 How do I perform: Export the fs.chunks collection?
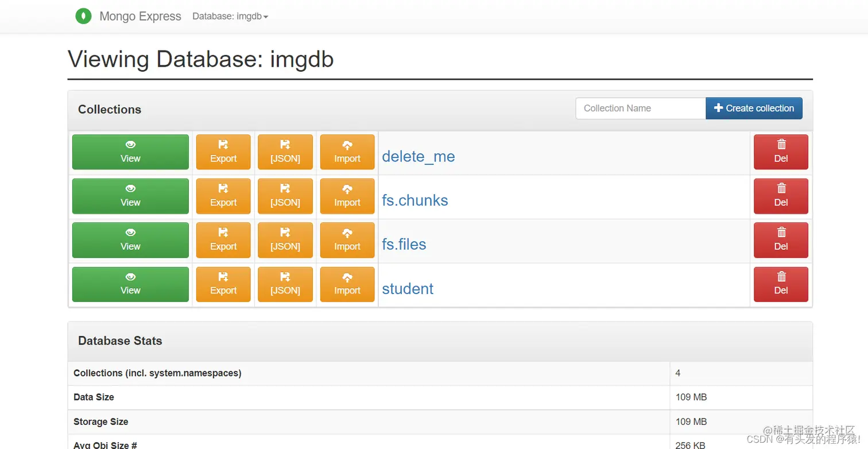(223, 196)
